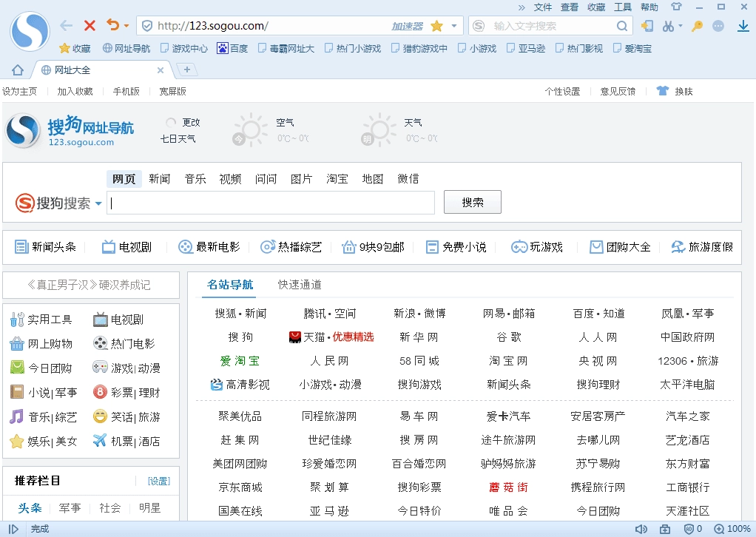Open 实用工具 in the sidebar
The image size is (756, 537).
click(41, 320)
